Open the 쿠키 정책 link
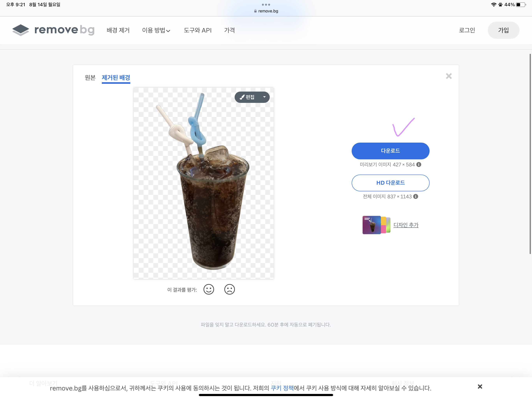The height and width of the screenshot is (399, 532). (282, 388)
